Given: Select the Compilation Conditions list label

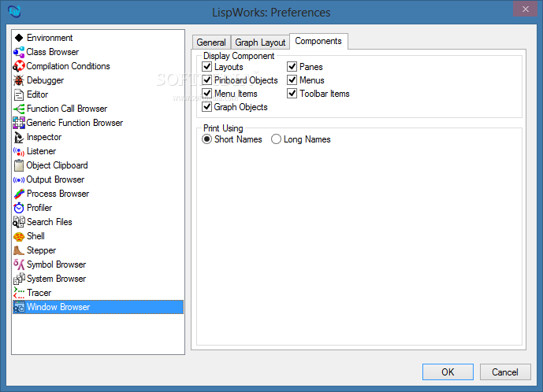Looking at the screenshot, I should (69, 66).
